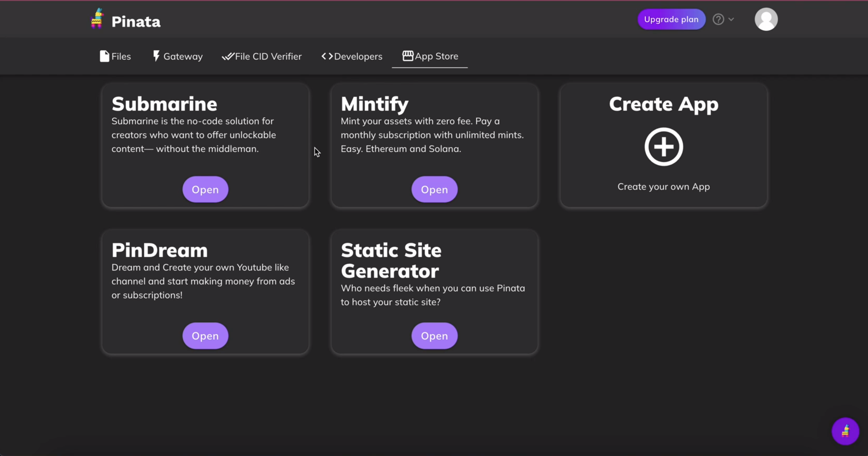The height and width of the screenshot is (456, 868).
Task: Open the Mintify app
Action: (x=434, y=189)
